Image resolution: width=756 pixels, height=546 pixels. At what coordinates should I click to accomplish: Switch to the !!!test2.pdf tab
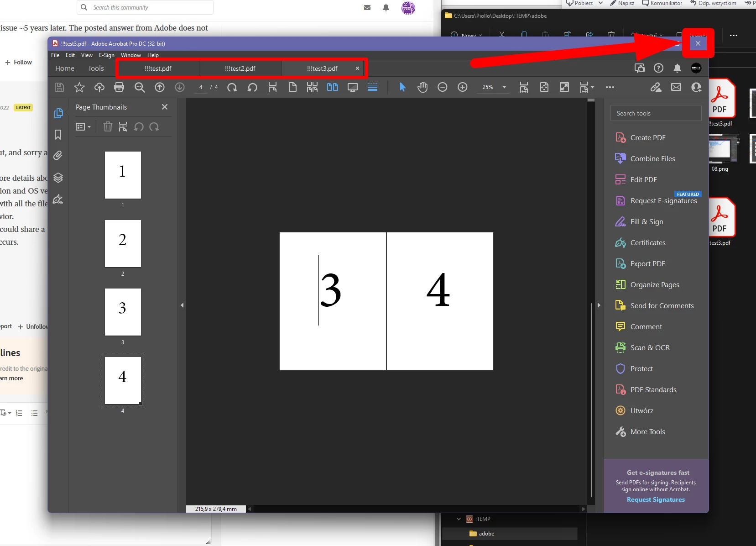coord(240,68)
